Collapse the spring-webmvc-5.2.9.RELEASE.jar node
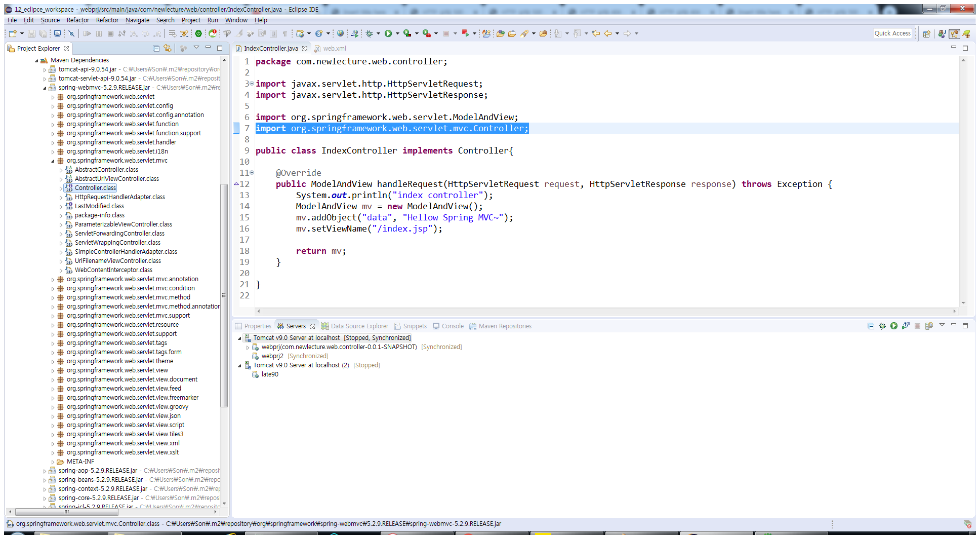Screen dimensions: 980x535 [x=45, y=88]
